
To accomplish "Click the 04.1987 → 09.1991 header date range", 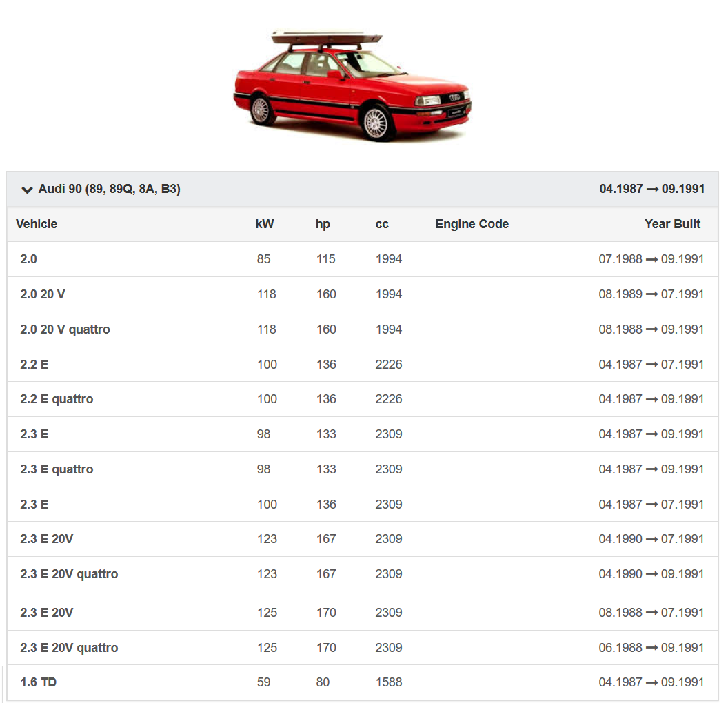I will (x=652, y=189).
